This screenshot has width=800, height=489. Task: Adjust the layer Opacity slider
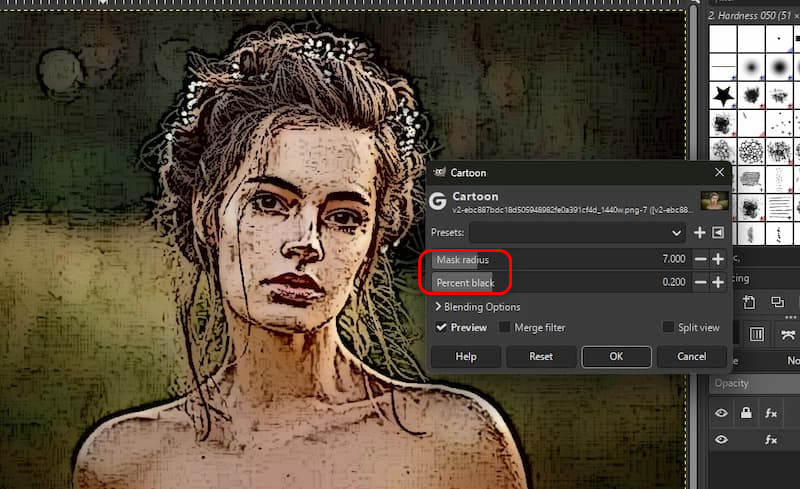click(755, 383)
